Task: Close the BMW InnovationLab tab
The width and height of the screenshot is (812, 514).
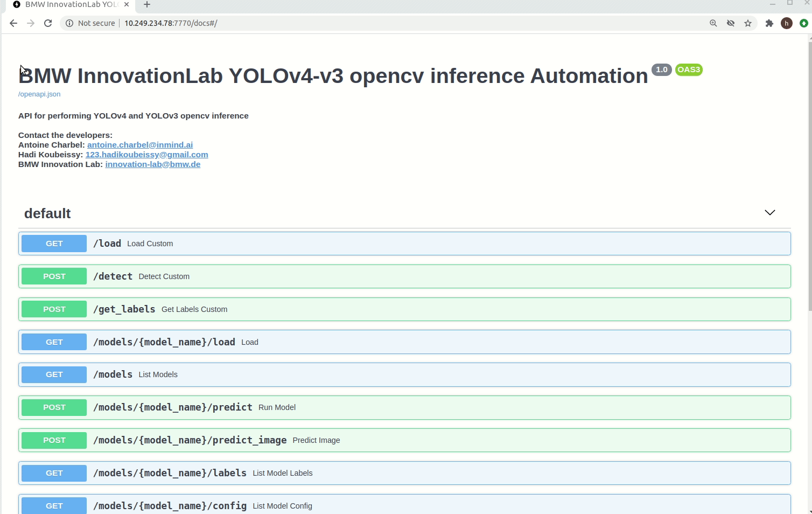Action: coord(127,4)
